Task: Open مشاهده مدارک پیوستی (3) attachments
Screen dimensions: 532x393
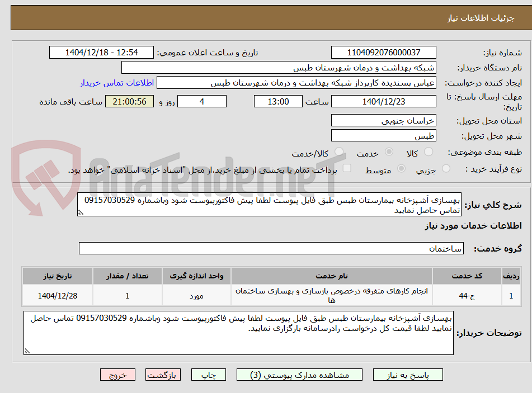Action: pyautogui.click(x=299, y=375)
